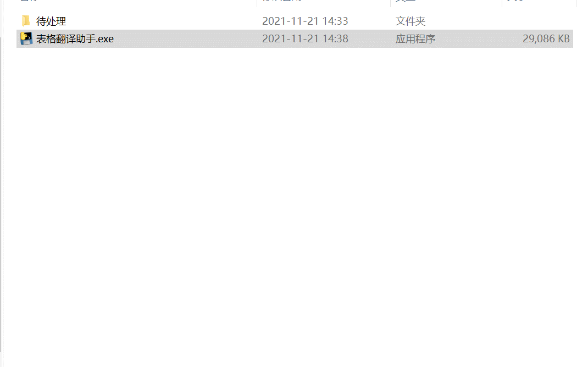Screen dimensions: 588x367
Task: Click the 表格翻译助手.exe application icon
Action: tap(26, 38)
